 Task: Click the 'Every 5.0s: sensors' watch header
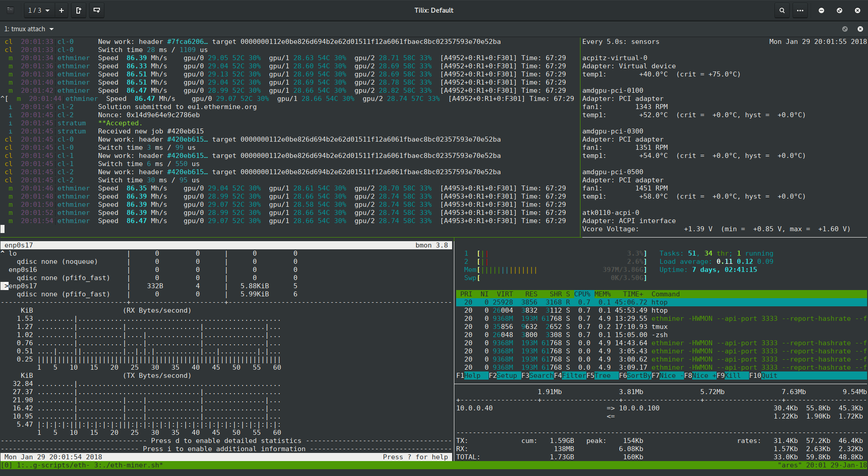[621, 42]
